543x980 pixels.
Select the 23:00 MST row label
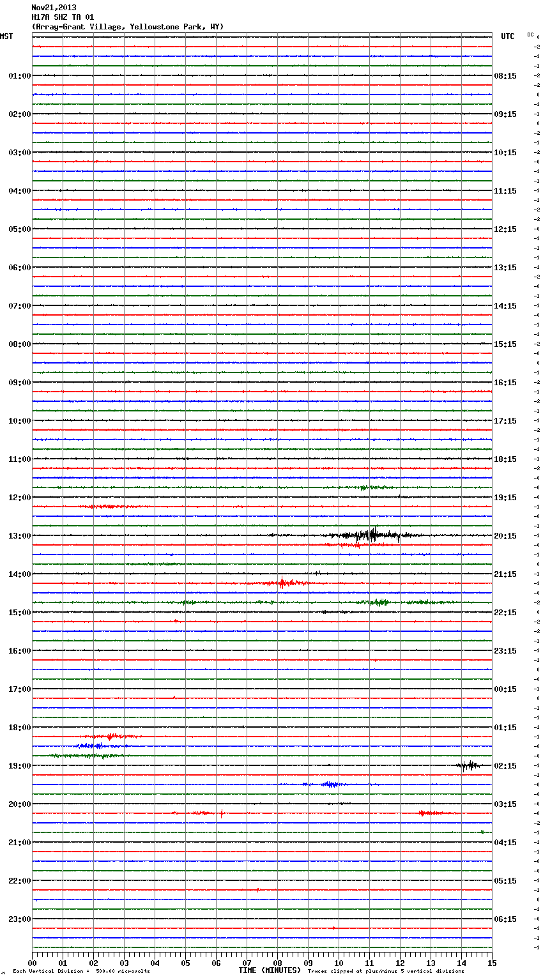point(19,919)
